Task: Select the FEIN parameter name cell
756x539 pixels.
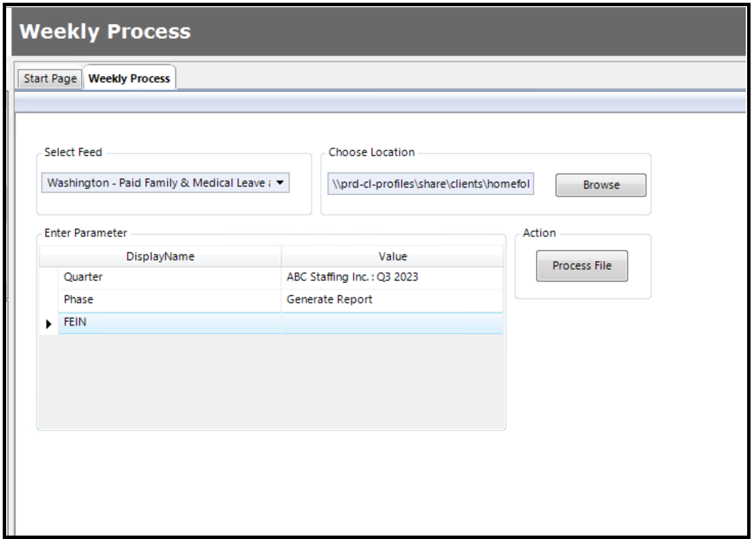Action: (170, 322)
